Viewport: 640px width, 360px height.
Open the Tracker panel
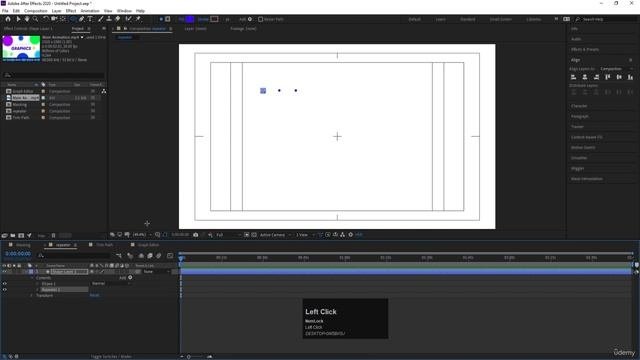coord(577,127)
